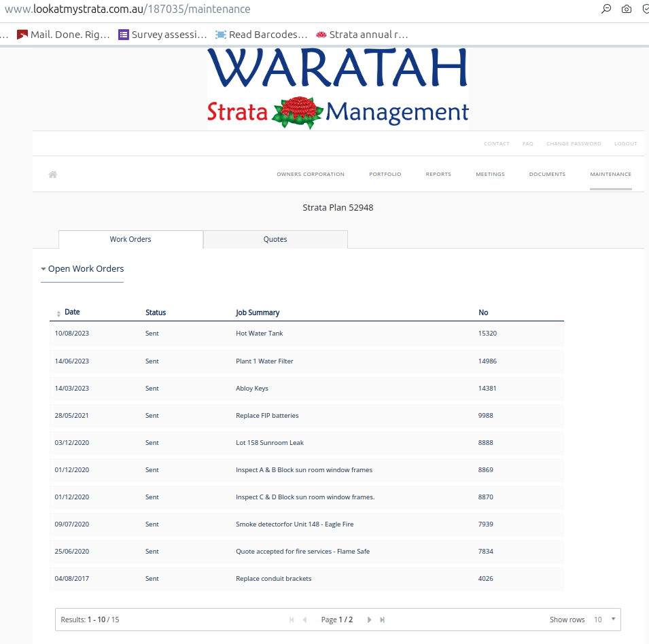Click the Page 1 / 2 indicator
Screen dimensions: 649x644
pyautogui.click(x=337, y=620)
